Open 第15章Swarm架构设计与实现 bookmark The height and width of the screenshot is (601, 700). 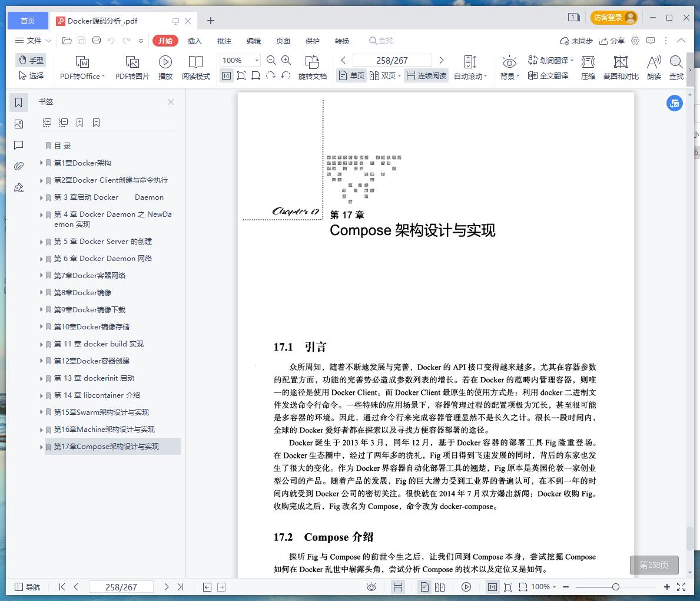point(101,412)
